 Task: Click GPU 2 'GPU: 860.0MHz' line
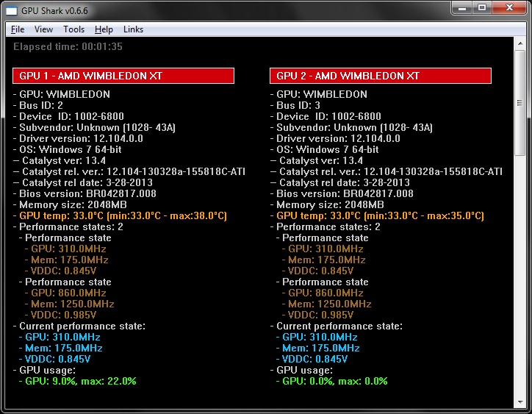coord(323,293)
